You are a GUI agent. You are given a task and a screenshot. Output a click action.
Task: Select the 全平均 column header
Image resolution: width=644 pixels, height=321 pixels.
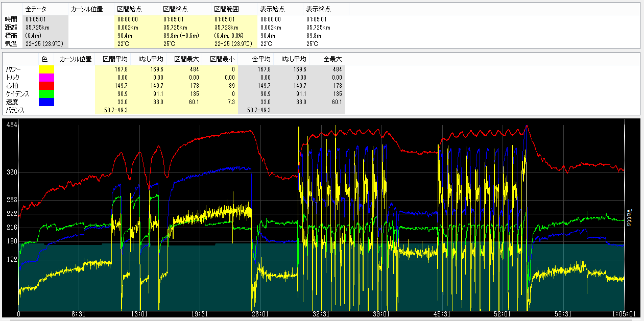tap(261, 59)
